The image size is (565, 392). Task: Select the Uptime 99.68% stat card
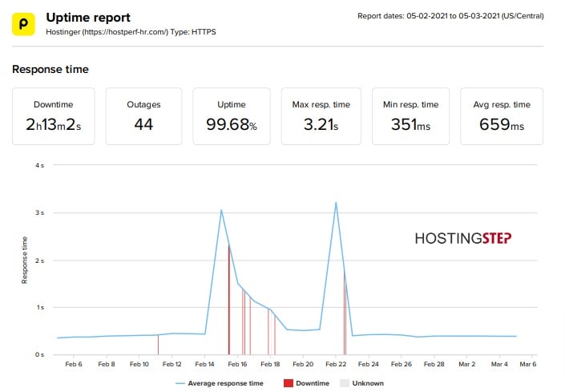click(x=232, y=116)
